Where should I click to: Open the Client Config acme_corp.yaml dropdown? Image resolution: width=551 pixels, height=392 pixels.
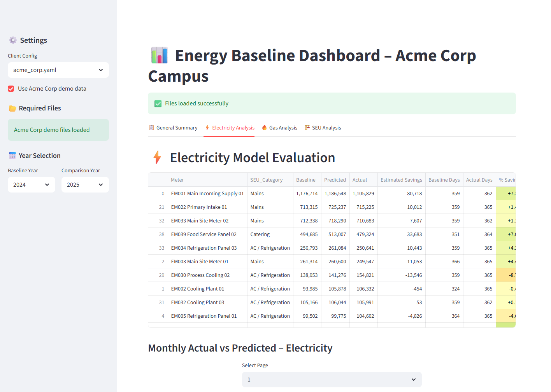tap(58, 70)
